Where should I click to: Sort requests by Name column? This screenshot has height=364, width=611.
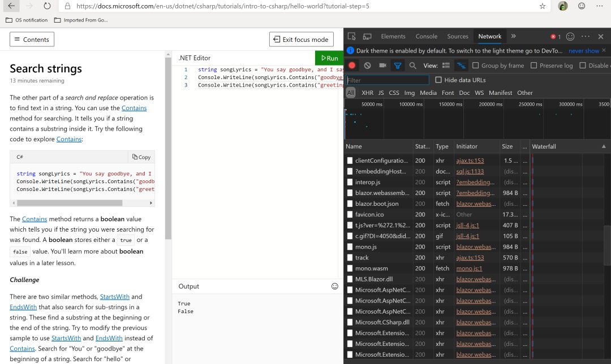pyautogui.click(x=378, y=146)
